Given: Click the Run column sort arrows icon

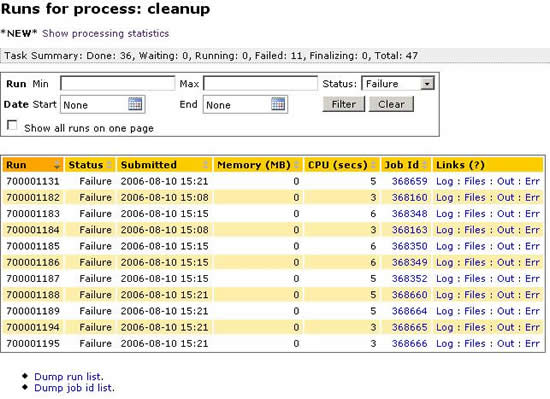Looking at the screenshot, I should coord(57,165).
